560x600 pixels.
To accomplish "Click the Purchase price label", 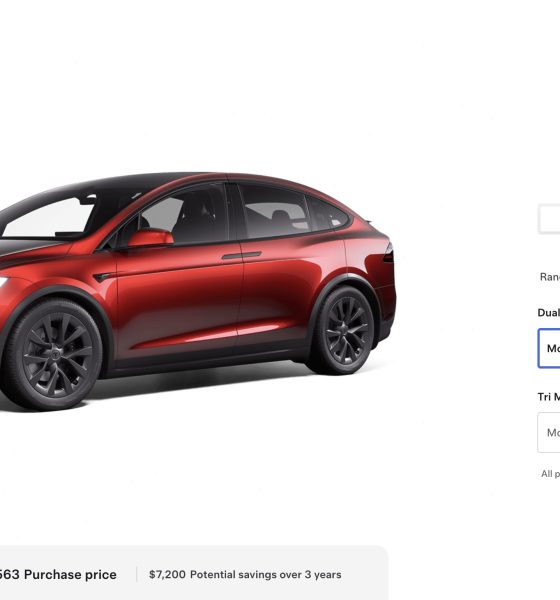I will [70, 574].
